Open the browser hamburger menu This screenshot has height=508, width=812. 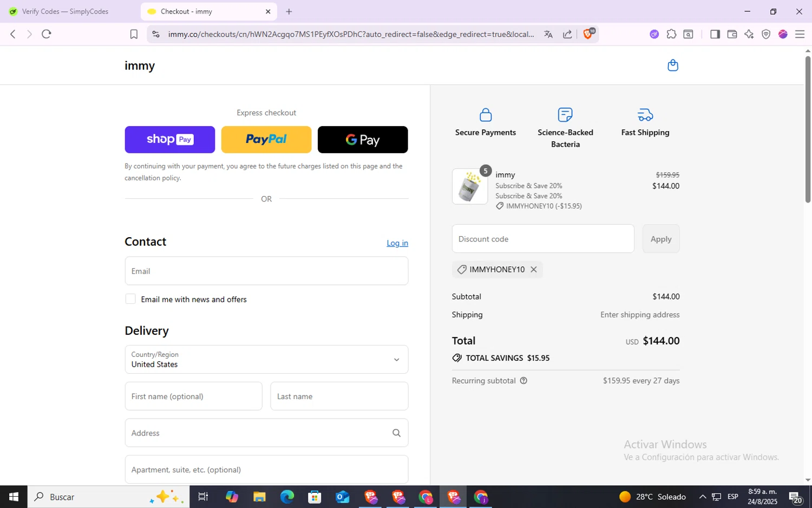(x=800, y=34)
